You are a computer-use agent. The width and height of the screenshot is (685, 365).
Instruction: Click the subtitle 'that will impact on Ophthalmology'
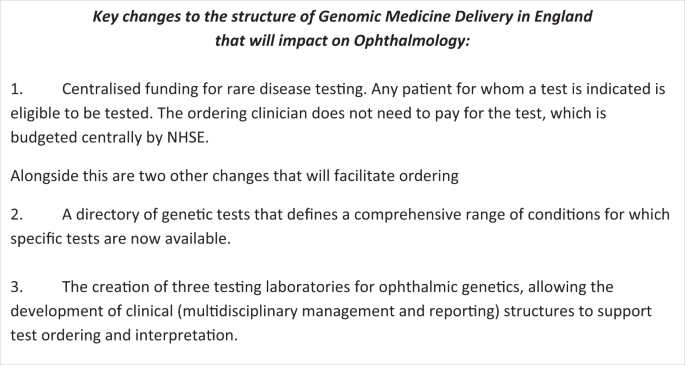[340, 41]
